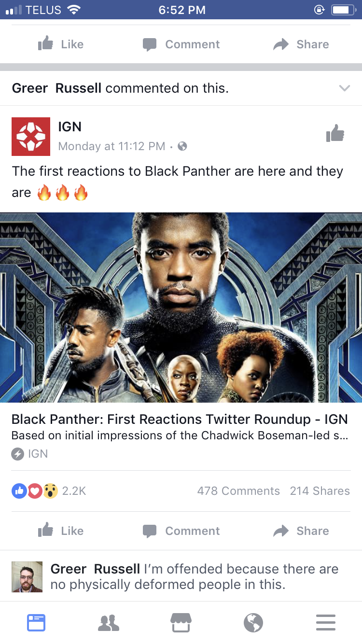Screen dimensions: 362x644
Task: Like the Black Panther post
Action: pyautogui.click(x=61, y=531)
